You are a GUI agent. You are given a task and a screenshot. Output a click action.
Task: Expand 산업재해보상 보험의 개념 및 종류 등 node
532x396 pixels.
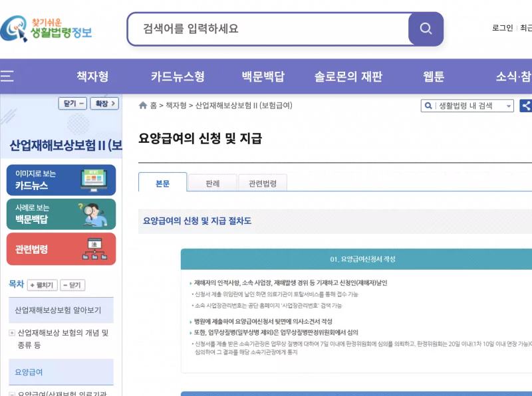12,333
